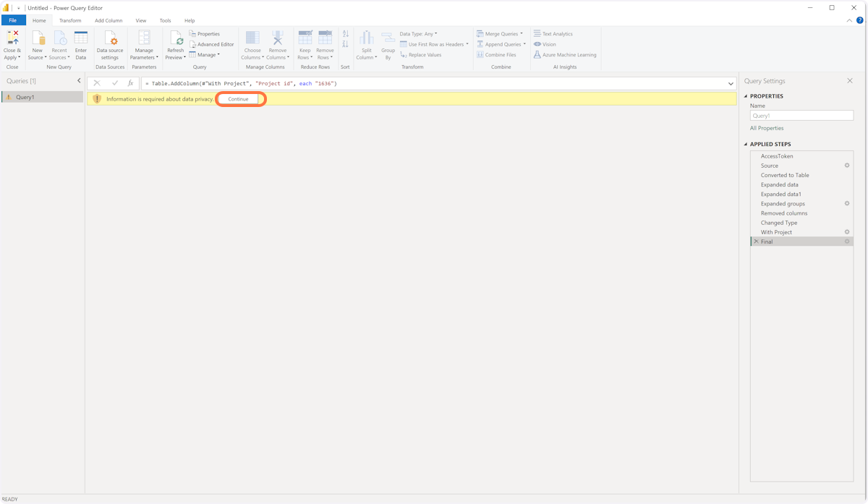Click the Group By icon
This screenshot has height=504, width=868.
(388, 38)
